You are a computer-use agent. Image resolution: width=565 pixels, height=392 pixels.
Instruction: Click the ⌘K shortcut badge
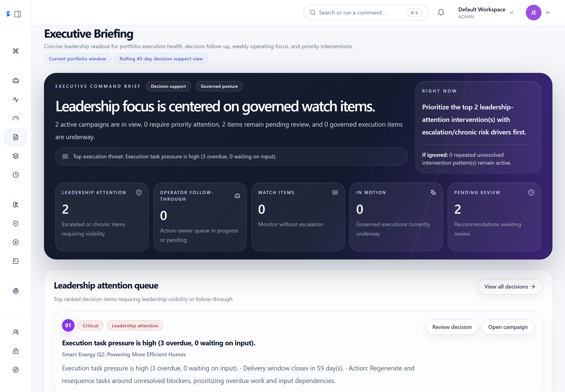click(x=414, y=13)
